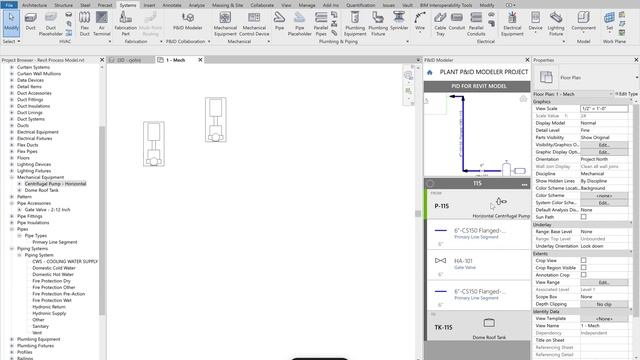Click the No clip Depth Clipping button
The height and width of the screenshot is (360, 640).
pos(604,304)
